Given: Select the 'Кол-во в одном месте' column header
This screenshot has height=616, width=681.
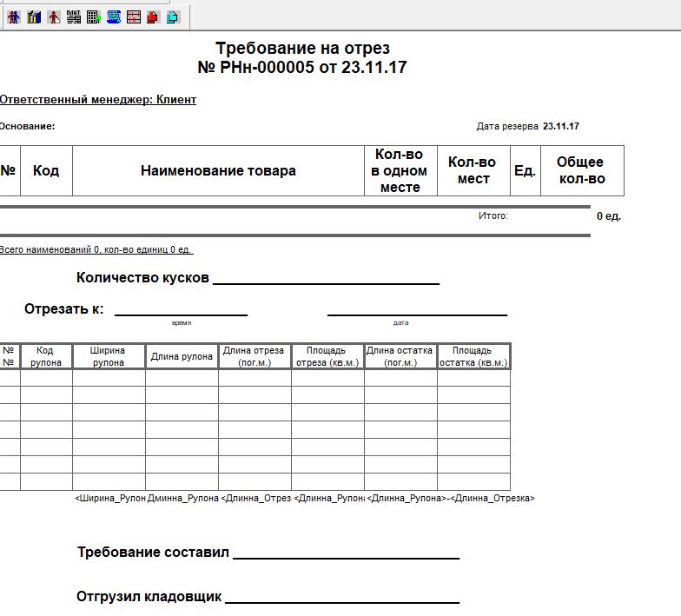Looking at the screenshot, I should [x=400, y=171].
